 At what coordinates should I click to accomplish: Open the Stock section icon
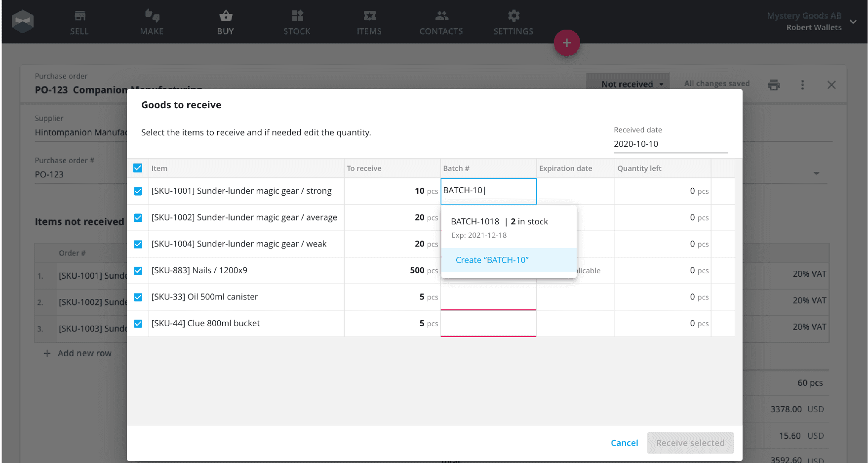point(297,16)
